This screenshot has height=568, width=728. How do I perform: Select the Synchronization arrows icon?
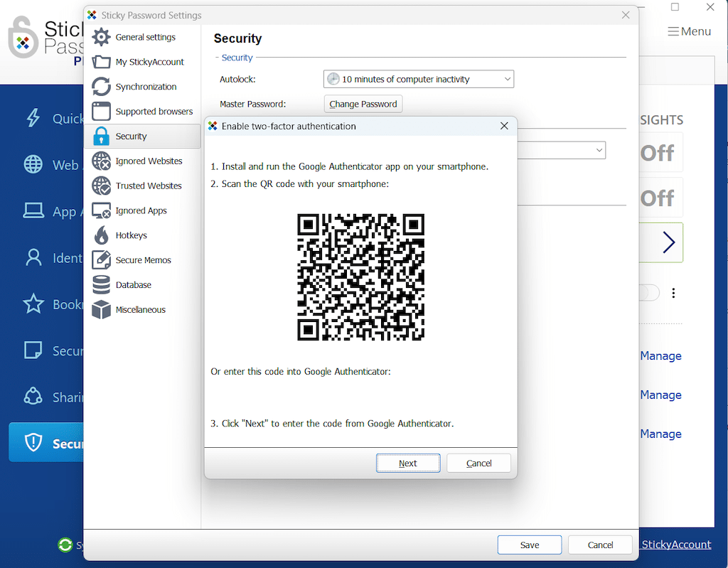(x=102, y=87)
